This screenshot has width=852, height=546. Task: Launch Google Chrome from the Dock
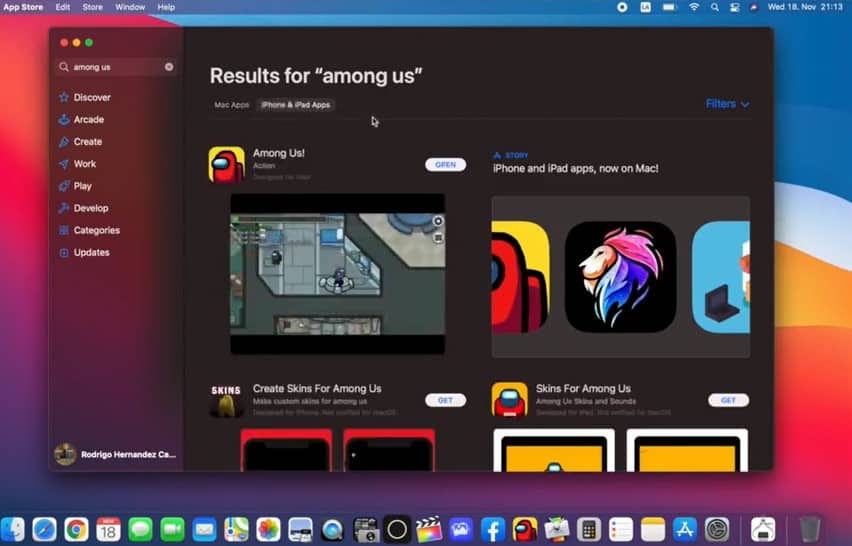76,529
